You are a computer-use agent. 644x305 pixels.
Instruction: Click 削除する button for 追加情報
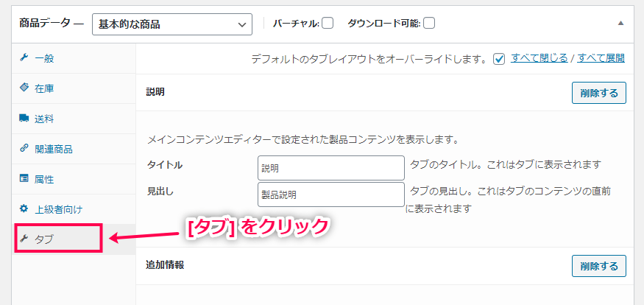point(599,266)
